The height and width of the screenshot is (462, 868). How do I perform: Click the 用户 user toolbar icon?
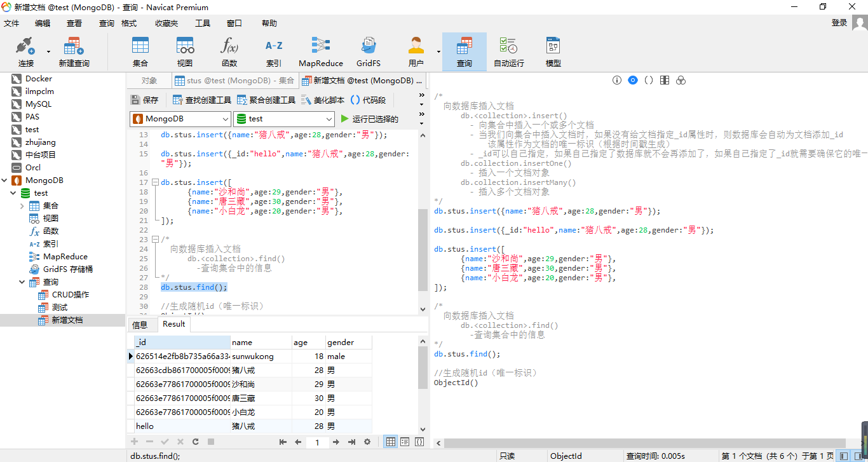416,51
